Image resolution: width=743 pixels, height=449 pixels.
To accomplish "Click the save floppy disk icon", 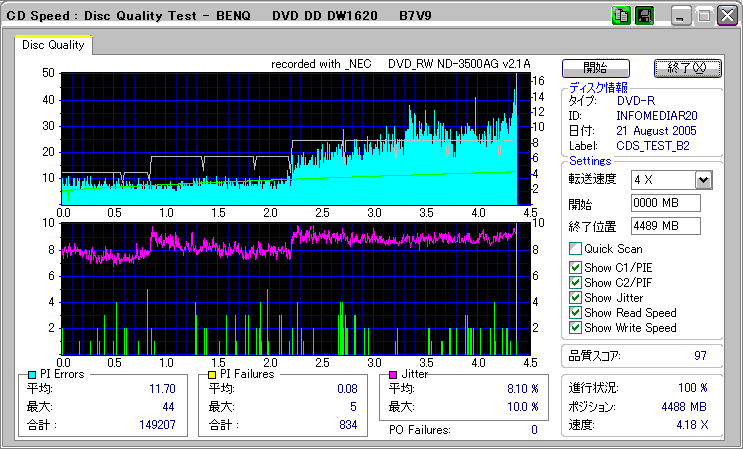I will pos(645,16).
